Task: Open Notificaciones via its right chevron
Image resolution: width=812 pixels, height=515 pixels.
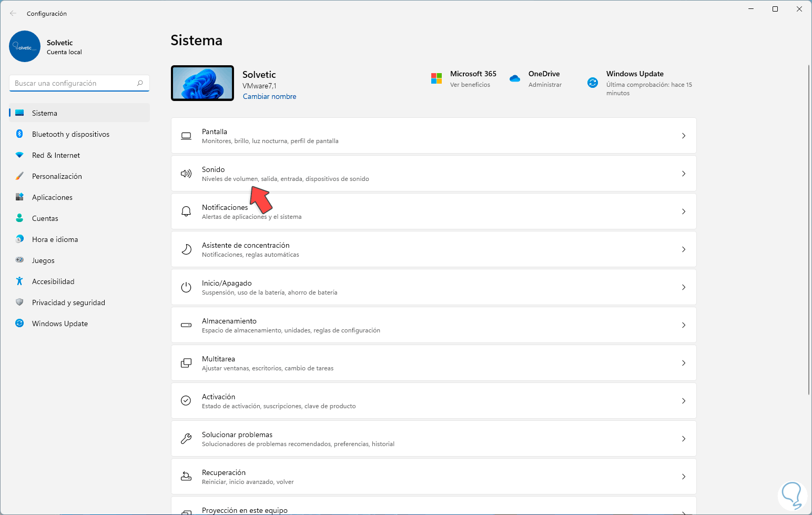Action: pyautogui.click(x=684, y=211)
